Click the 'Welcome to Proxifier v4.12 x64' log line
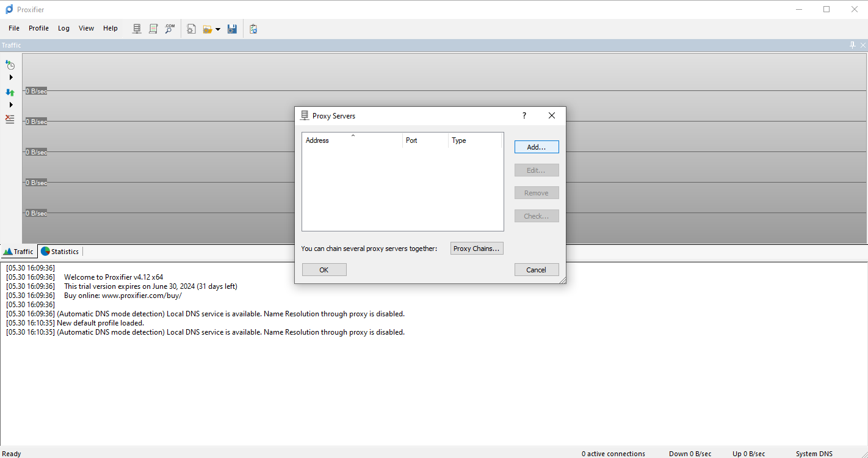This screenshot has width=868, height=458. click(x=114, y=277)
